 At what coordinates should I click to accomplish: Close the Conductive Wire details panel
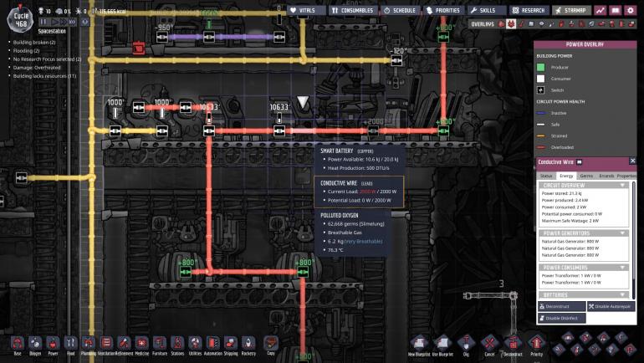coord(632,161)
